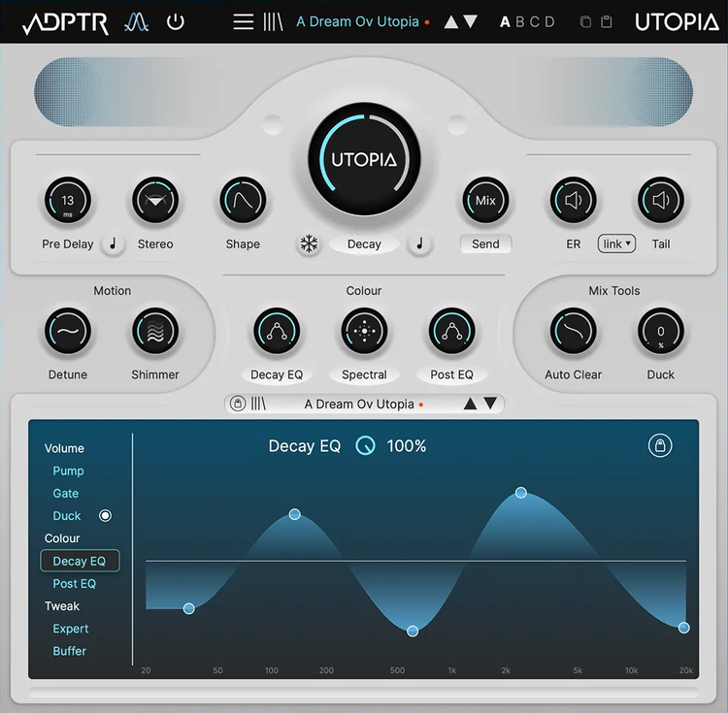Switch to the B preset slot
Screen dimensions: 728x713
[519, 21]
